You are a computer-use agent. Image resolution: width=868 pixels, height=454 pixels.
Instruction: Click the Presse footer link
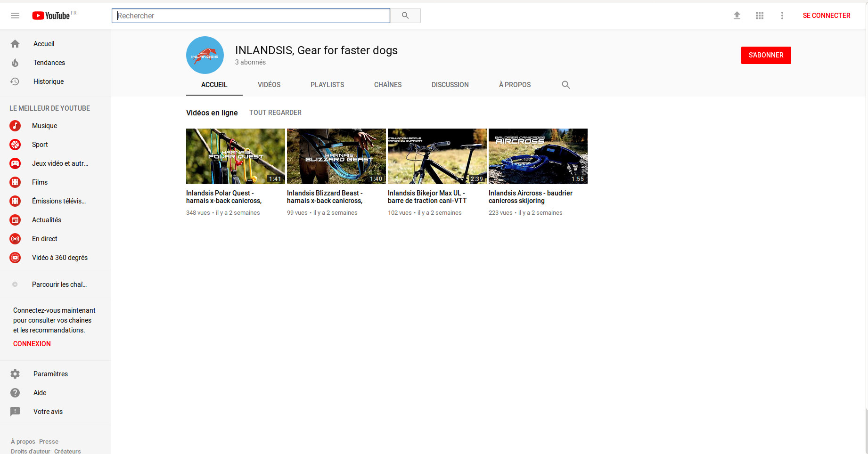(x=49, y=442)
